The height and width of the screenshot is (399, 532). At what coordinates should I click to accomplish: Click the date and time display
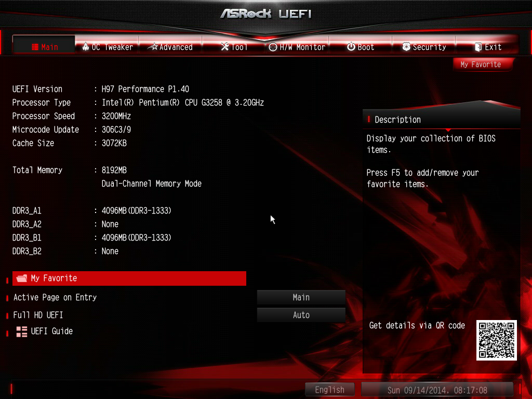click(437, 390)
